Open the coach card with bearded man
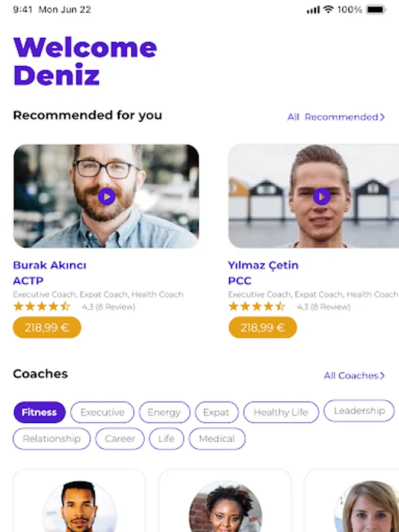 [x=79, y=500]
